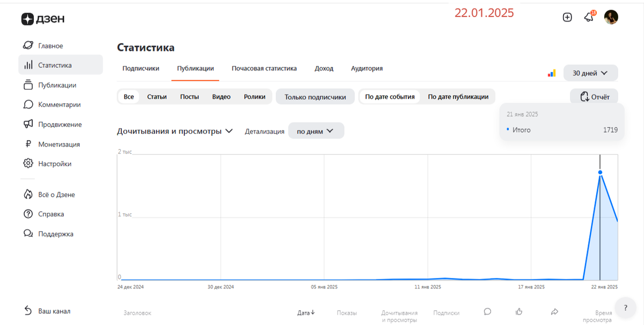Image resolution: width=644 pixels, height=325 pixels.
Task: Click the Заголовок column header
Action: pyautogui.click(x=137, y=313)
